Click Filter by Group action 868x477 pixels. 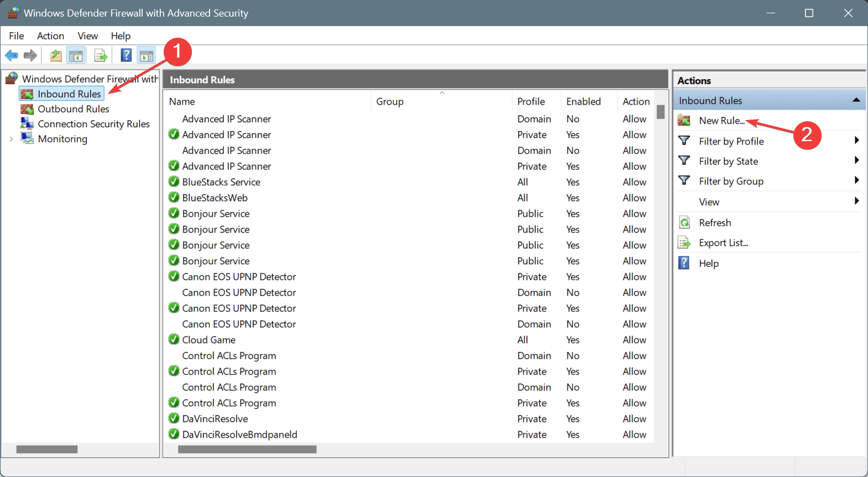pyautogui.click(x=731, y=181)
